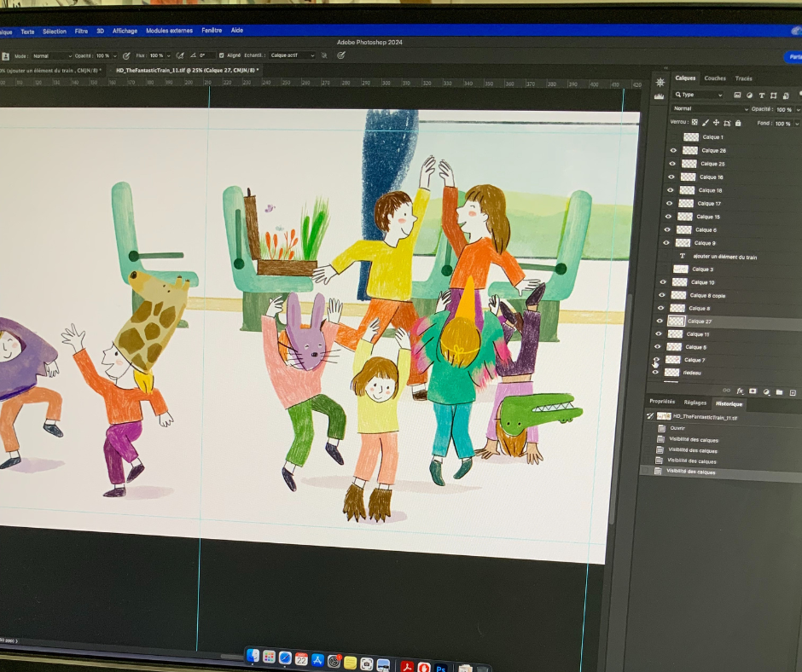Click the lock all layer padlock icon
Screen dimensions: 802x672
(x=737, y=123)
